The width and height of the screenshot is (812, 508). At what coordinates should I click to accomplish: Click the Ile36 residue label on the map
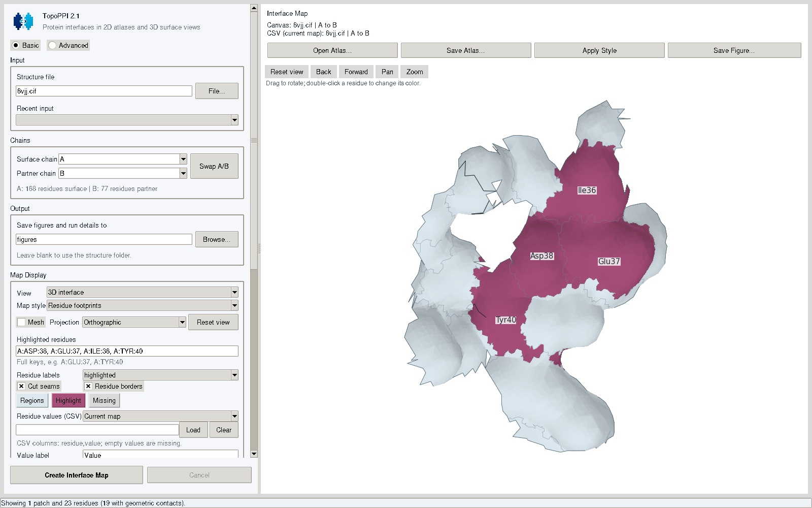pos(587,190)
